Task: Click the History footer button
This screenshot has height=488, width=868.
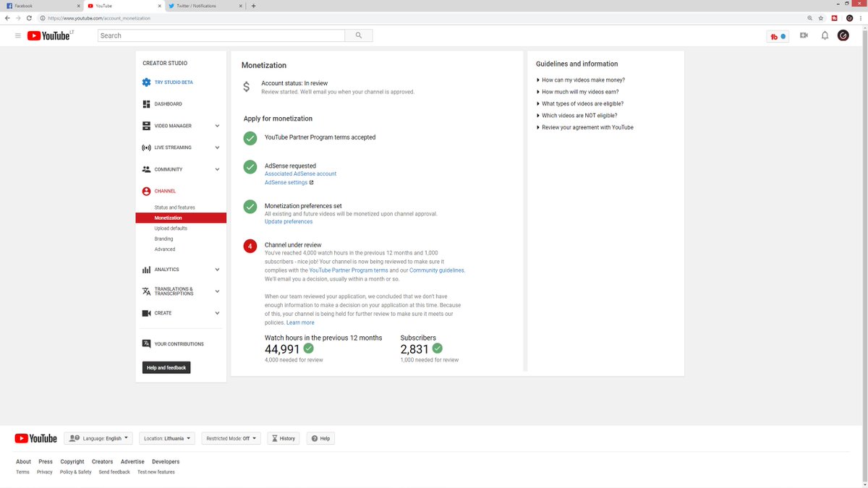Action: coord(284,438)
